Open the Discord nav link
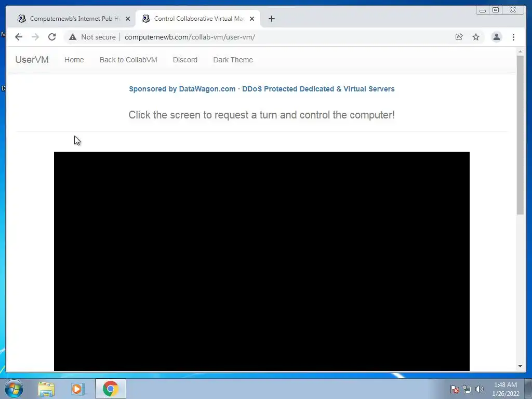This screenshot has height=399, width=532. coord(185,60)
